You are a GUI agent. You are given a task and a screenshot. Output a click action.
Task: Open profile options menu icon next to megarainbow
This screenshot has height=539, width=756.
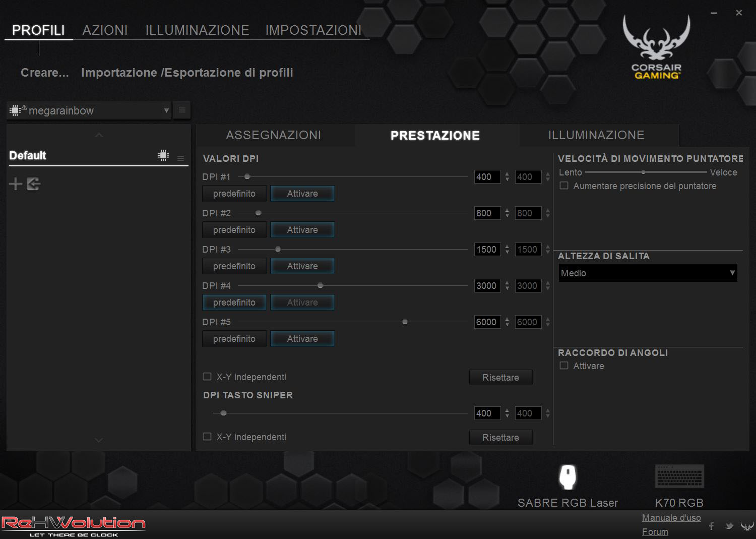182,110
